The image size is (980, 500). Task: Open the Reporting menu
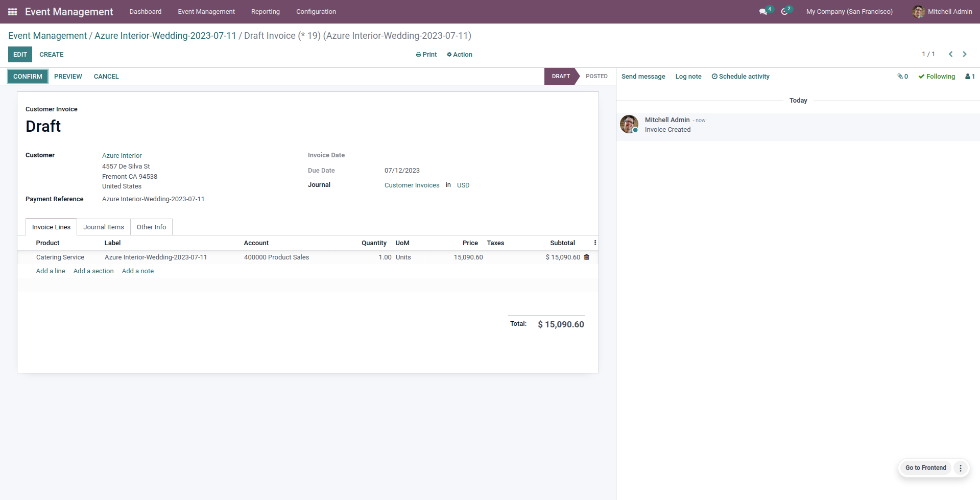coord(266,11)
